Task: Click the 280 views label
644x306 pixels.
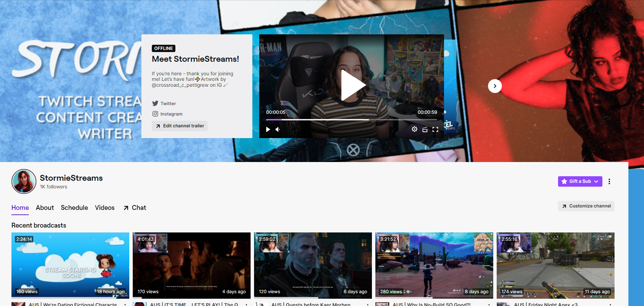Action: pyautogui.click(x=391, y=291)
